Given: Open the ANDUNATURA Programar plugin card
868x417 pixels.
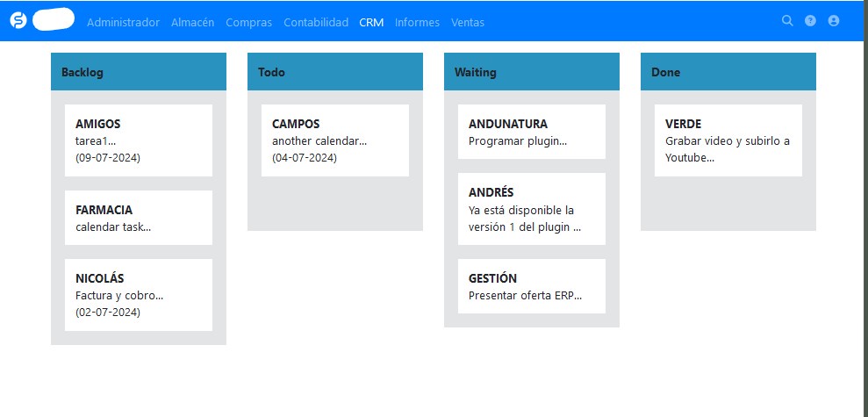Looking at the screenshot, I should click(532, 132).
